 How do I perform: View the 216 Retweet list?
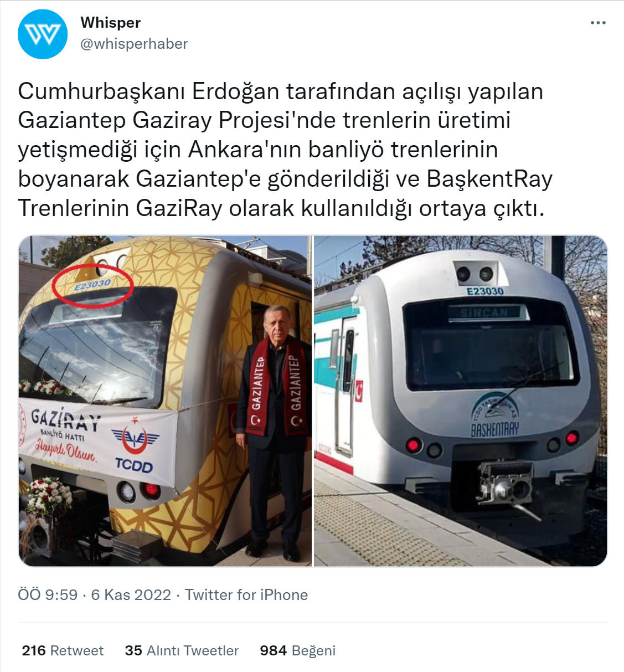click(63, 650)
